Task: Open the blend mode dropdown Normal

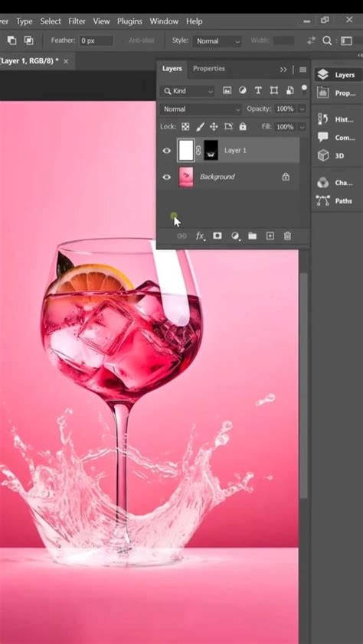Action: 201,109
